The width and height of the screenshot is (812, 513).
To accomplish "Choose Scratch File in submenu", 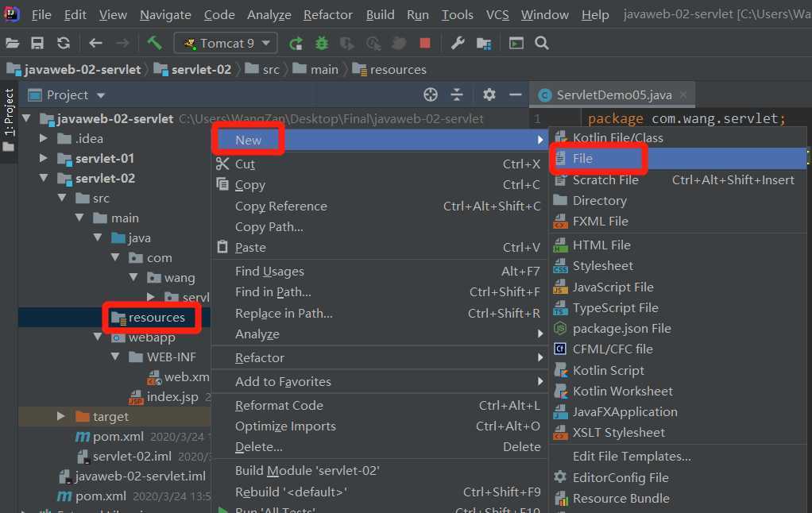I will [x=679, y=179].
